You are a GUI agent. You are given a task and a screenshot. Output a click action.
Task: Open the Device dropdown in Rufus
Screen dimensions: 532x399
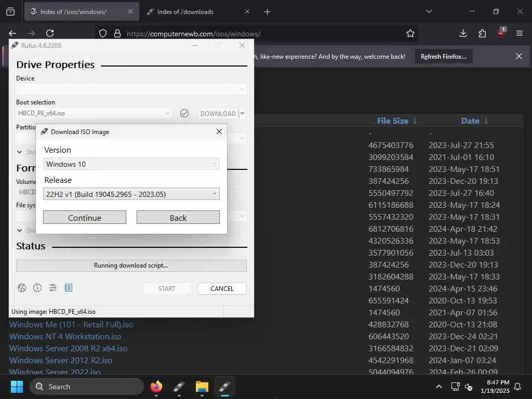pyautogui.click(x=131, y=89)
